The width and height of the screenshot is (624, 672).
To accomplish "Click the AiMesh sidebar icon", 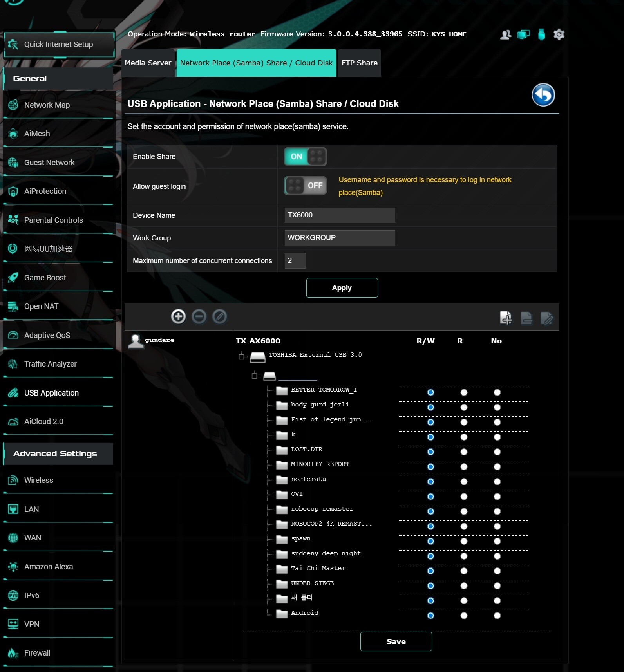I will coord(13,134).
